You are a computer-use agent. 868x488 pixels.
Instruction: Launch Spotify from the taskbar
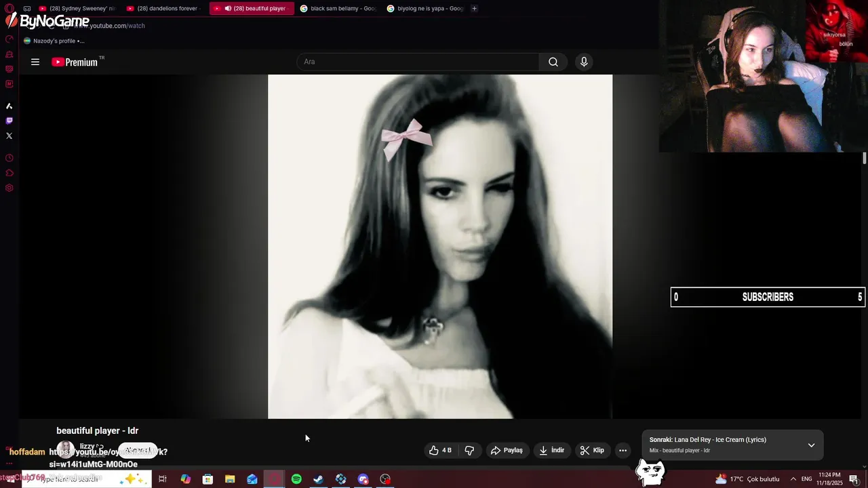[296, 479]
